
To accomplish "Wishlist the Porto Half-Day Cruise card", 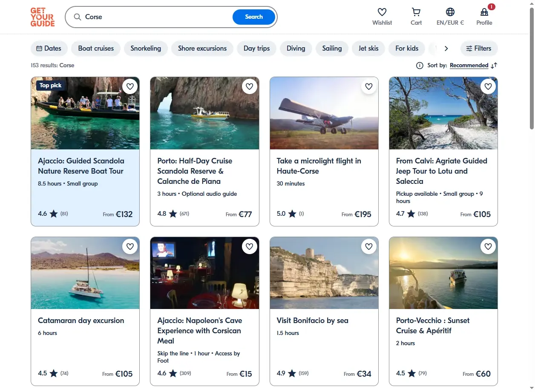I will (250, 86).
